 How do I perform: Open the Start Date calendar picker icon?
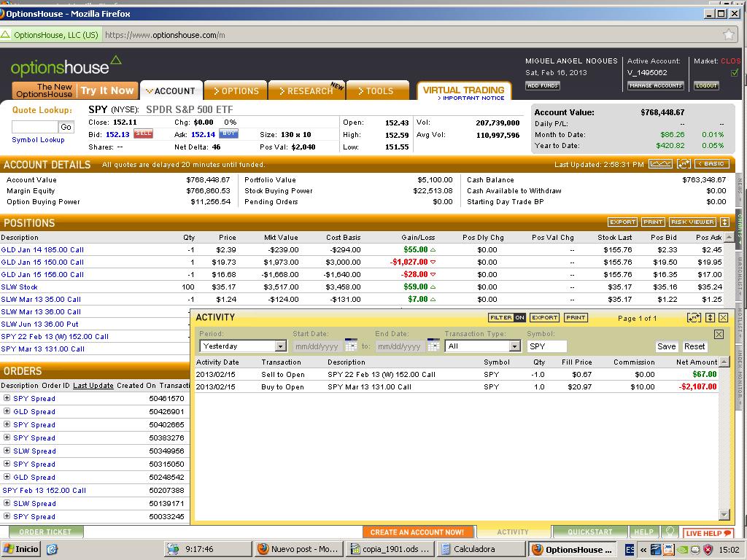click(351, 346)
